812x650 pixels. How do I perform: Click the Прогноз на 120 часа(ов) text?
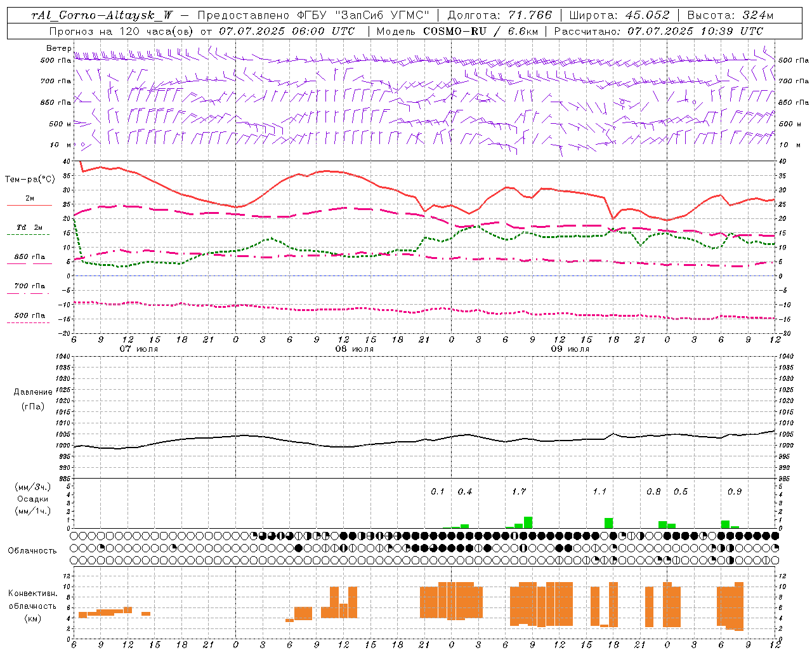pyautogui.click(x=121, y=31)
